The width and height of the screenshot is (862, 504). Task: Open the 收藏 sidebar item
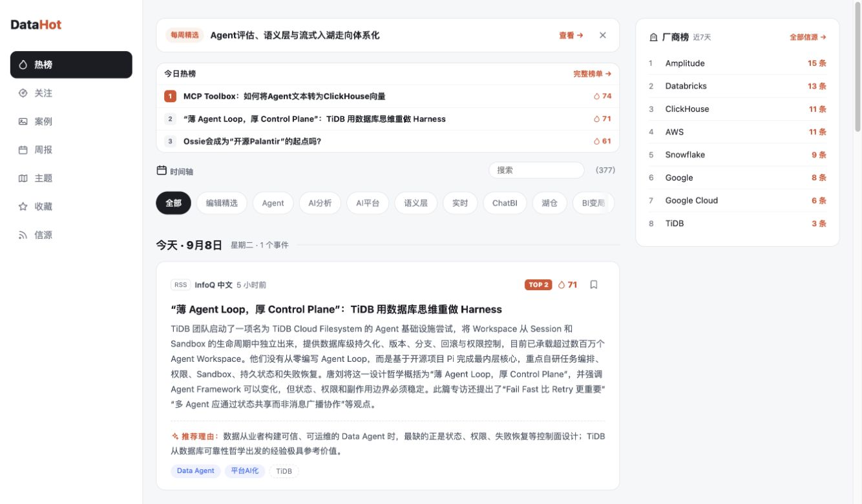71,207
